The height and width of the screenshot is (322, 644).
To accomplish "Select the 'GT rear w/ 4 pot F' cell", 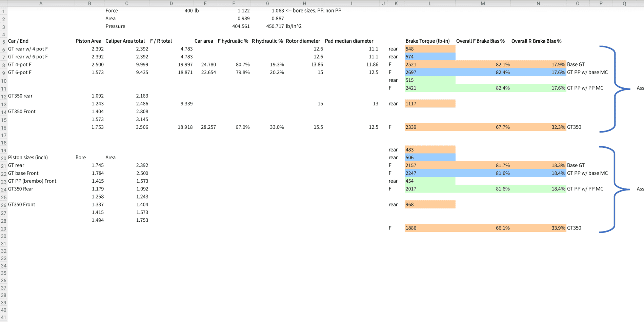I will click(x=28, y=49).
